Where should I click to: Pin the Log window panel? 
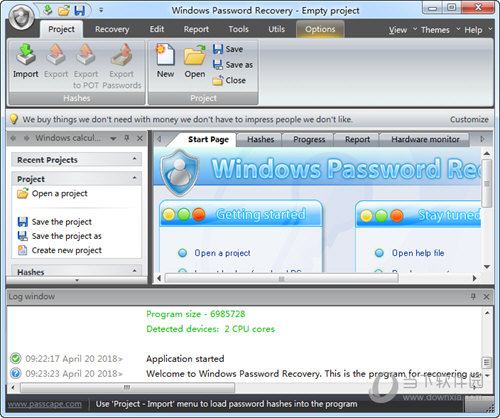click(x=473, y=296)
